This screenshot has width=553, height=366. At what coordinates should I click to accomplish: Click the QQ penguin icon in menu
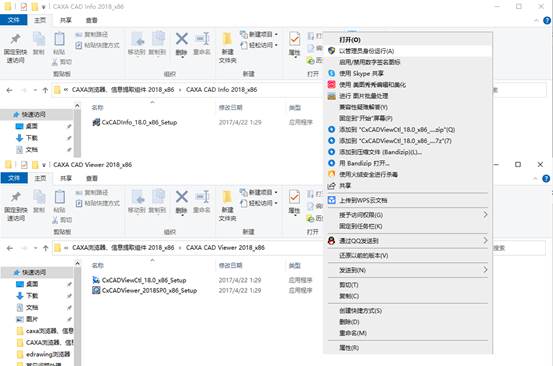[x=331, y=241]
